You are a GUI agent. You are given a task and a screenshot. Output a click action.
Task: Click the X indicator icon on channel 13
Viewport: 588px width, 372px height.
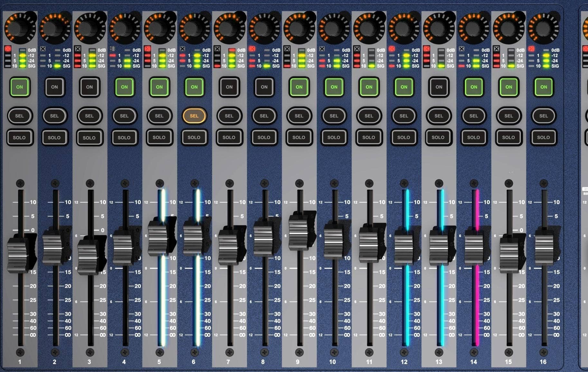[x=426, y=49]
